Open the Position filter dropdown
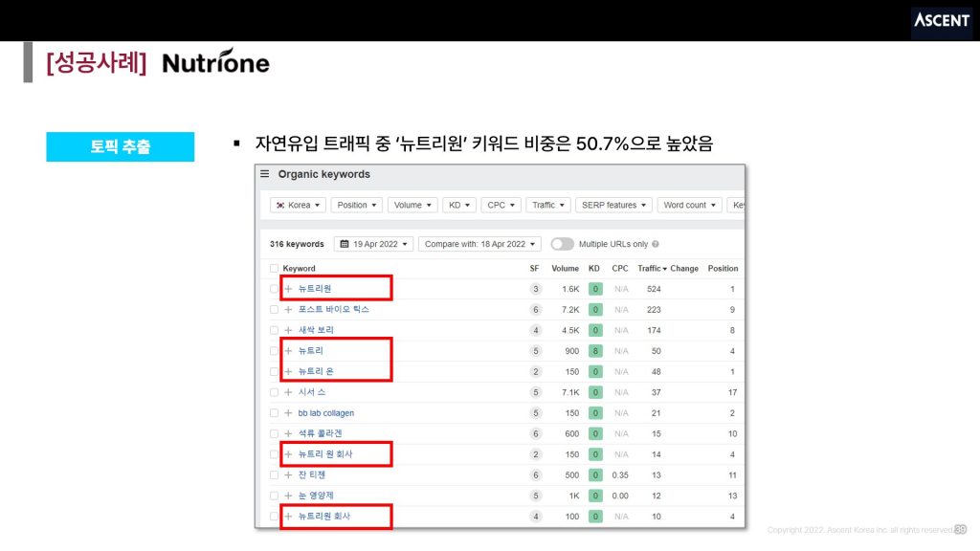The image size is (980, 551). pos(356,205)
